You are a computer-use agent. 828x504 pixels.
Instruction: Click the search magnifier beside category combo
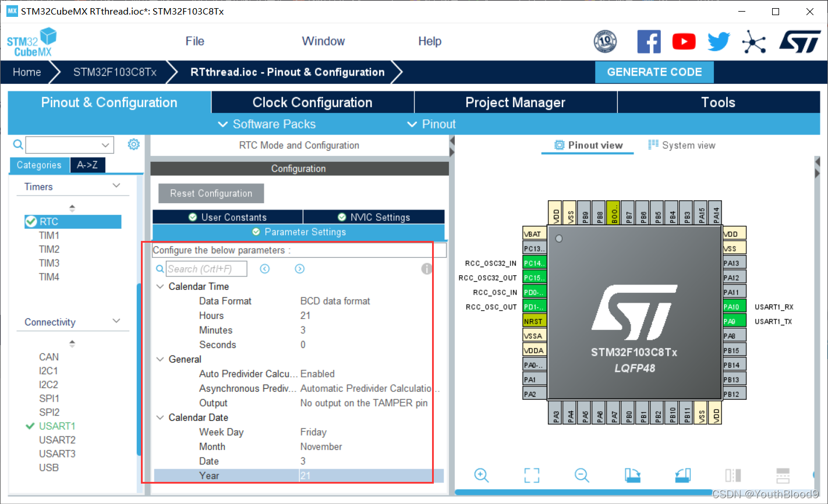[18, 144]
